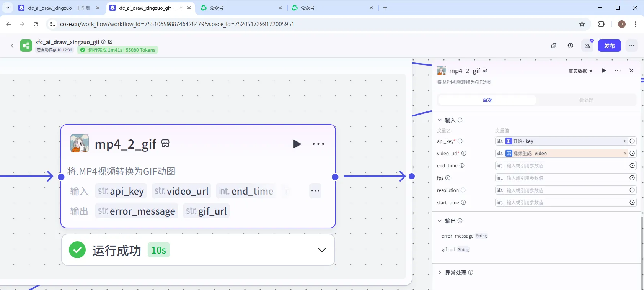This screenshot has height=290, width=644.
Task: Select 单次 single mode
Action: [487, 100]
